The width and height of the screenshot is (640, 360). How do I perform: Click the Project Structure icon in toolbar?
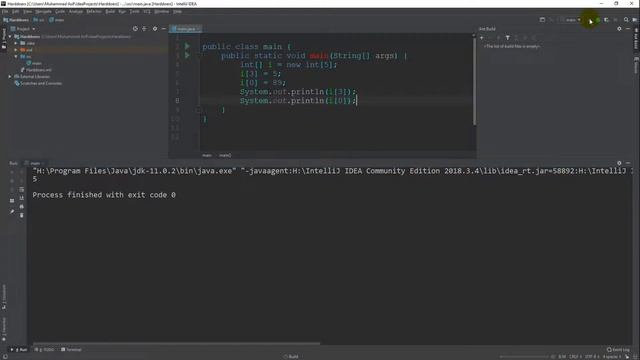pos(542,20)
